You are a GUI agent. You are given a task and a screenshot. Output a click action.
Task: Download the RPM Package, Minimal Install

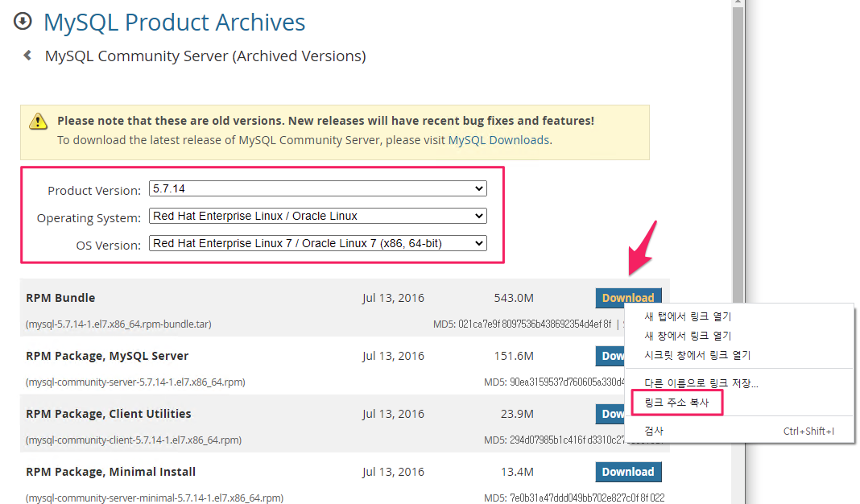click(628, 472)
